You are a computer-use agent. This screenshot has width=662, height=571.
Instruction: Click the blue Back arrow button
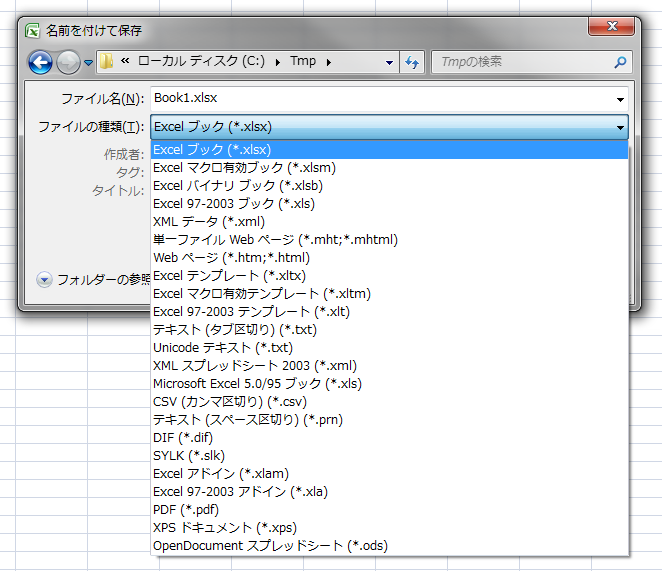(40, 63)
